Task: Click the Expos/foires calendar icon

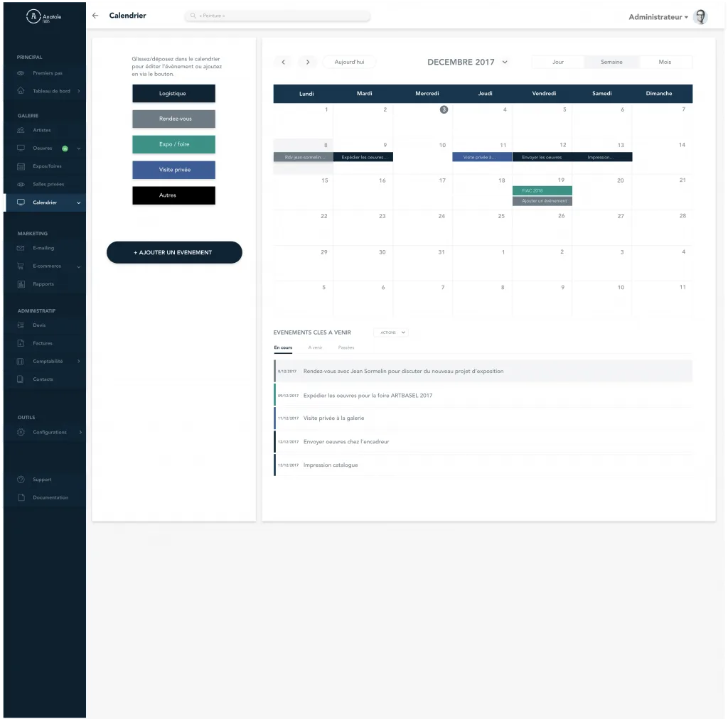Action: [x=21, y=166]
